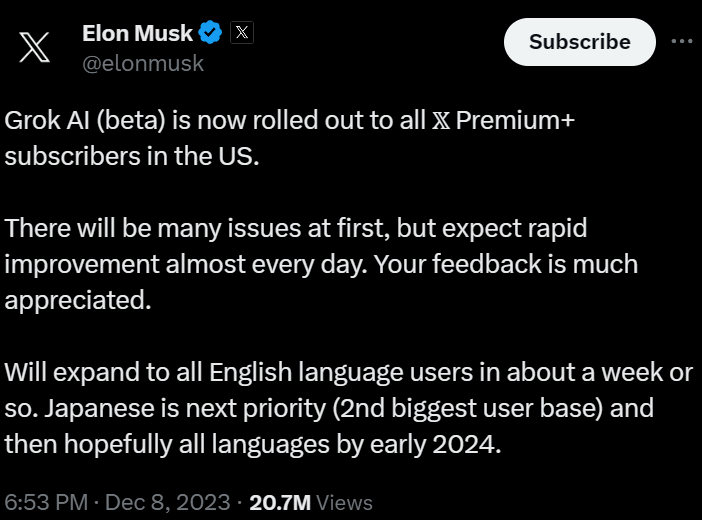The image size is (702, 520).
Task: Click the Views label
Action: tap(344, 502)
